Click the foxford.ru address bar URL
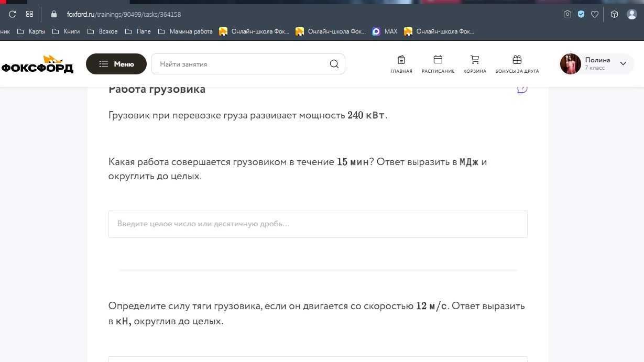This screenshot has width=644, height=362. [124, 14]
